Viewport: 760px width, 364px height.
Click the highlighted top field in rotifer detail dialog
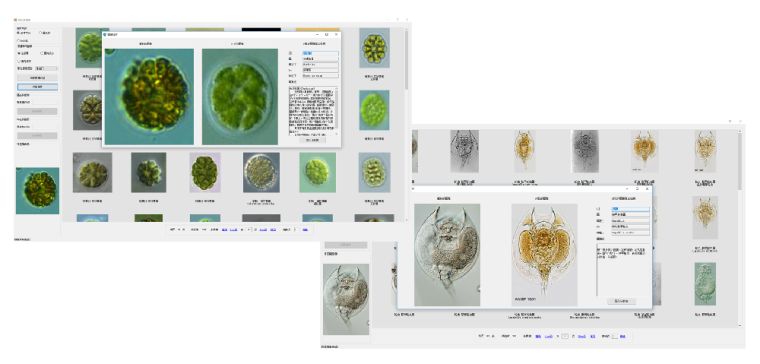631,209
